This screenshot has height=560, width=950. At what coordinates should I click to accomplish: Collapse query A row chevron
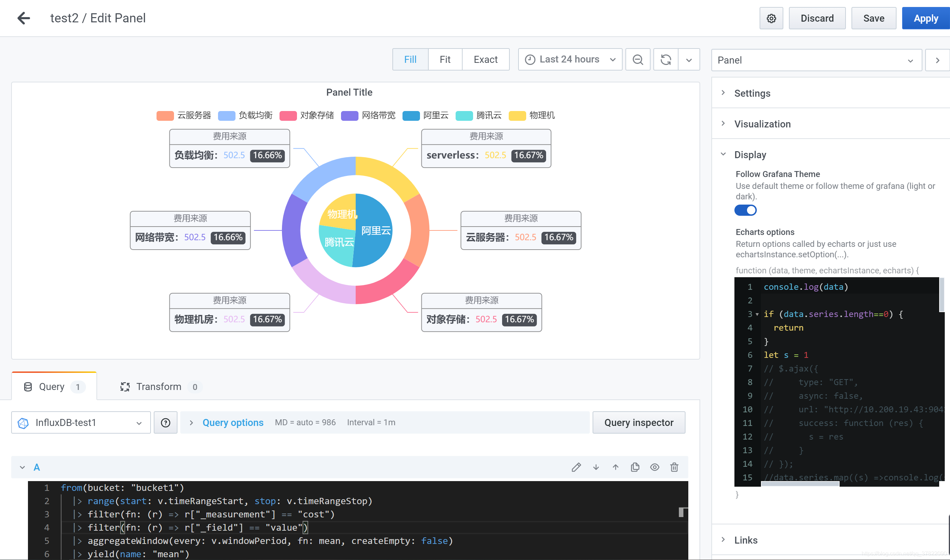click(x=22, y=467)
